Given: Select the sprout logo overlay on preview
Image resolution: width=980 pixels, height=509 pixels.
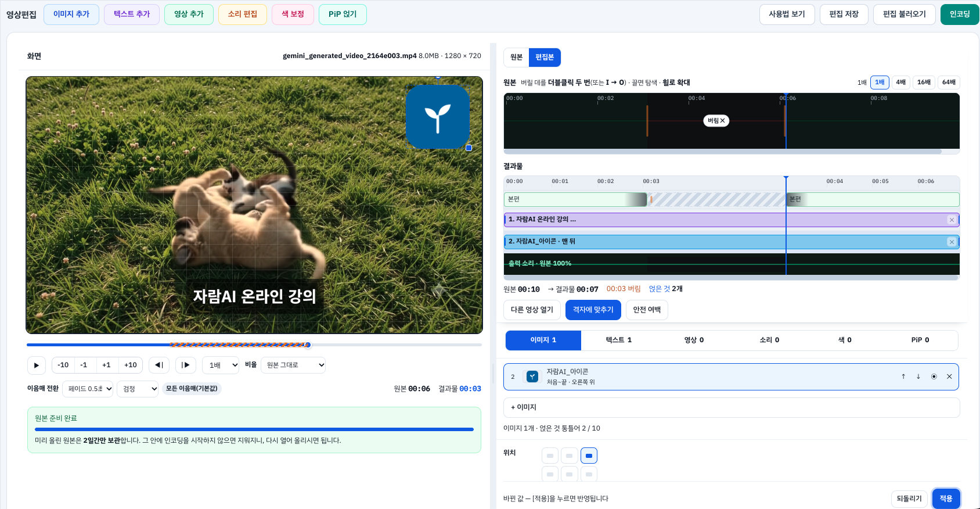Looking at the screenshot, I should 438,117.
